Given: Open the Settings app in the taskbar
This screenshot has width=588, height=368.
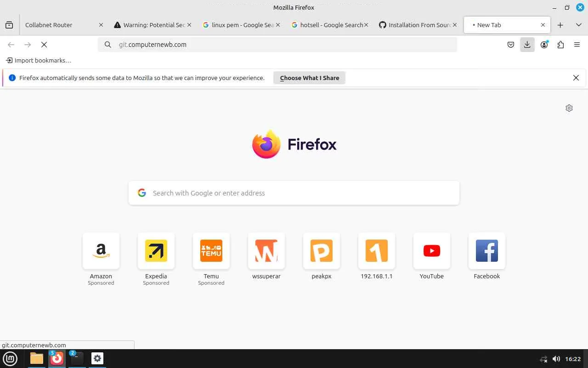Looking at the screenshot, I should point(97,358).
